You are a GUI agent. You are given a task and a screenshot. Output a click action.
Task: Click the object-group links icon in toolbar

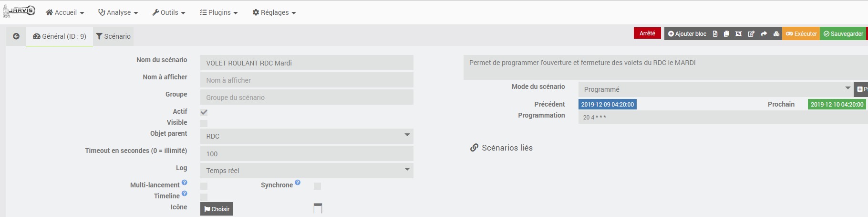738,34
